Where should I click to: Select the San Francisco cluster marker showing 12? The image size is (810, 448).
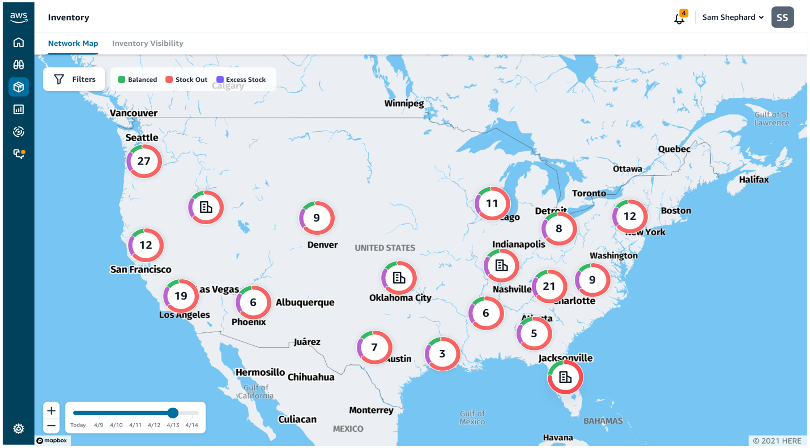tap(146, 245)
